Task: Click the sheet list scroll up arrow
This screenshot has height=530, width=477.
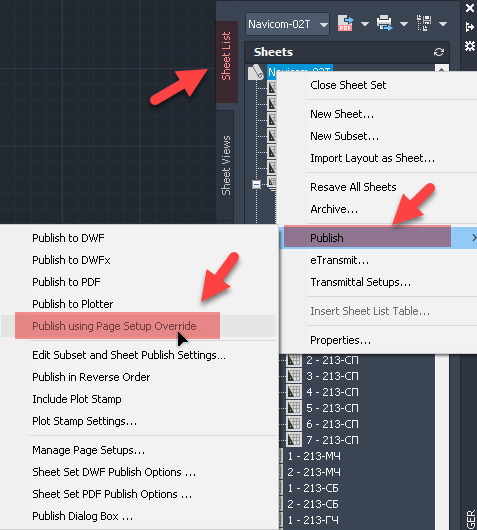Action: point(442,68)
